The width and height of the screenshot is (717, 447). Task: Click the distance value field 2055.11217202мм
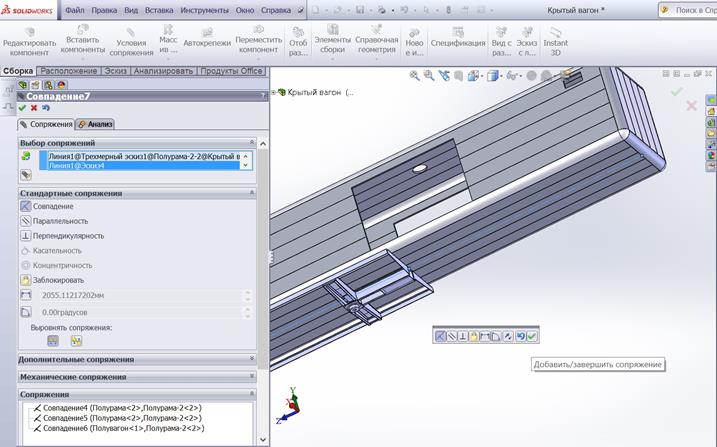[140, 296]
